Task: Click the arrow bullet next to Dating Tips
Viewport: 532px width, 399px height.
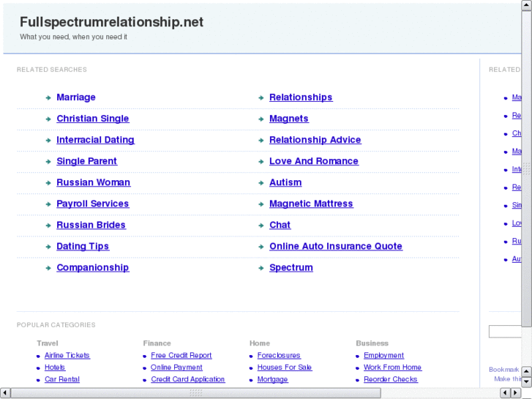Action: pos(48,247)
